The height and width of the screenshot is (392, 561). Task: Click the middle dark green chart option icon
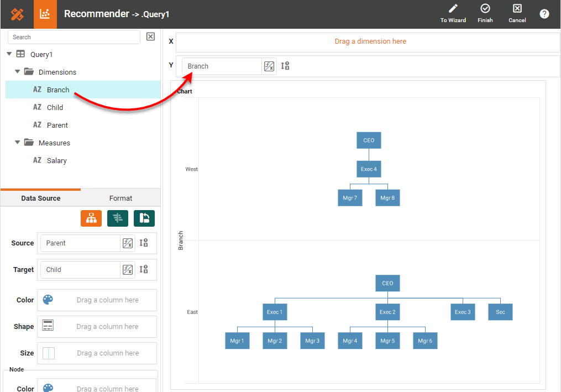(118, 218)
